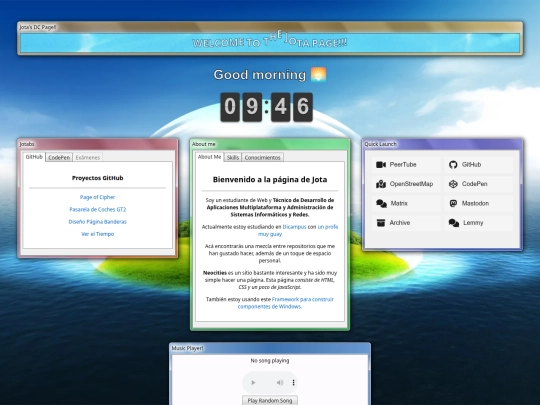
Task: Click the word 'Neocities' in the About text
Action: point(215,273)
